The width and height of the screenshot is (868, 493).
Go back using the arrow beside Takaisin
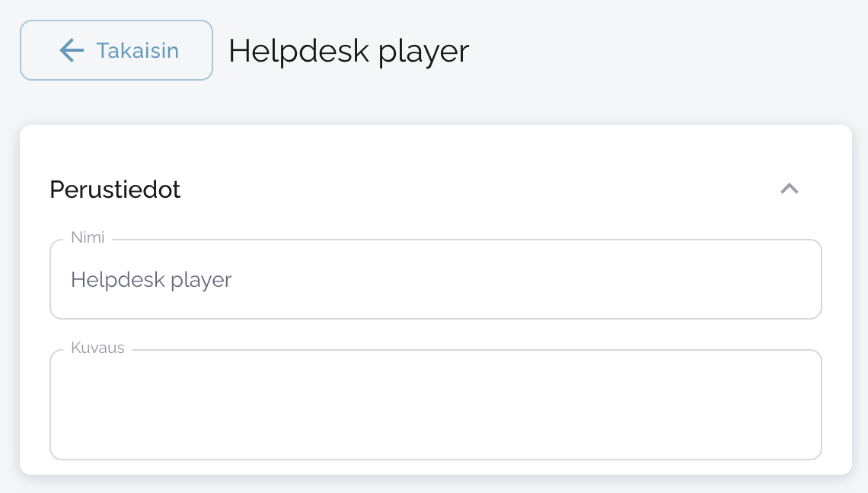click(72, 50)
